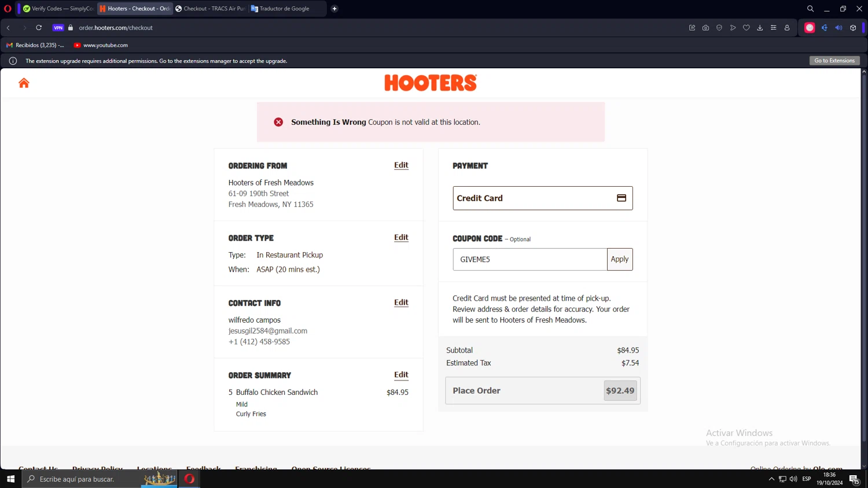
Task: Click the Hooters home icon
Action: 24,83
